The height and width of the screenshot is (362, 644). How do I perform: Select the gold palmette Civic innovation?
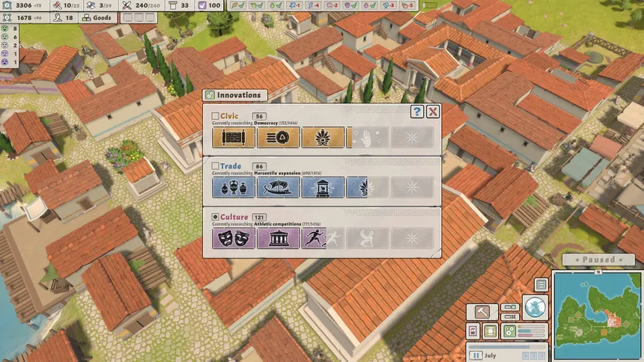point(323,137)
